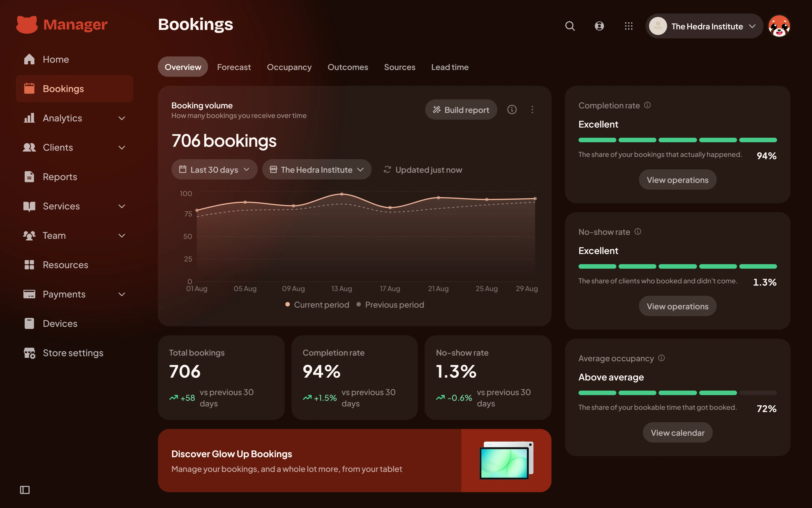Click the Home house icon in sidebar
Viewport: 812px width, 508px height.
coord(29,59)
